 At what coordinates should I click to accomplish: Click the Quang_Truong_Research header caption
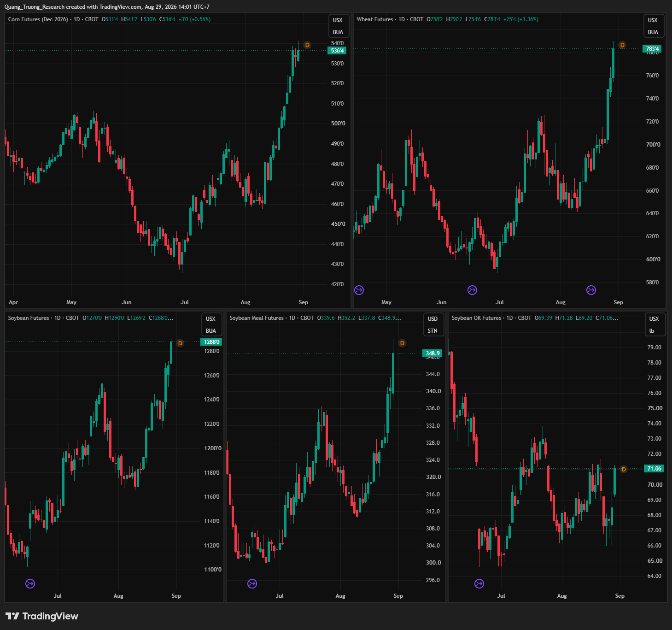point(107,7)
